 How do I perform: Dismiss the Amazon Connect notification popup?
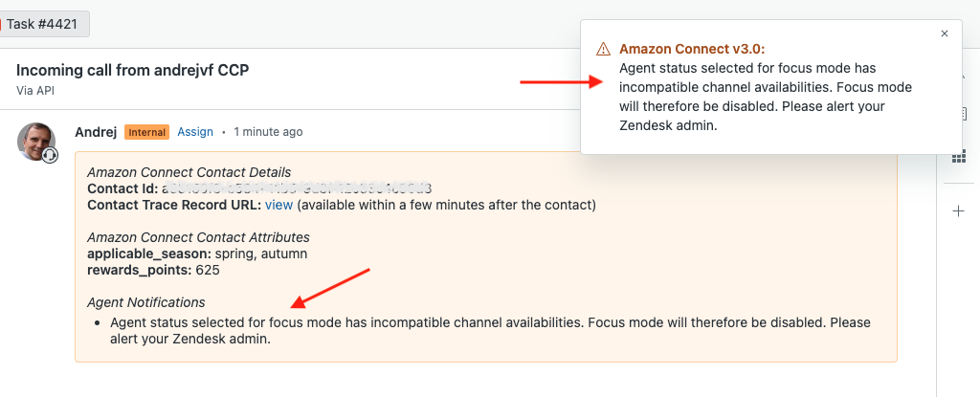pyautogui.click(x=945, y=33)
